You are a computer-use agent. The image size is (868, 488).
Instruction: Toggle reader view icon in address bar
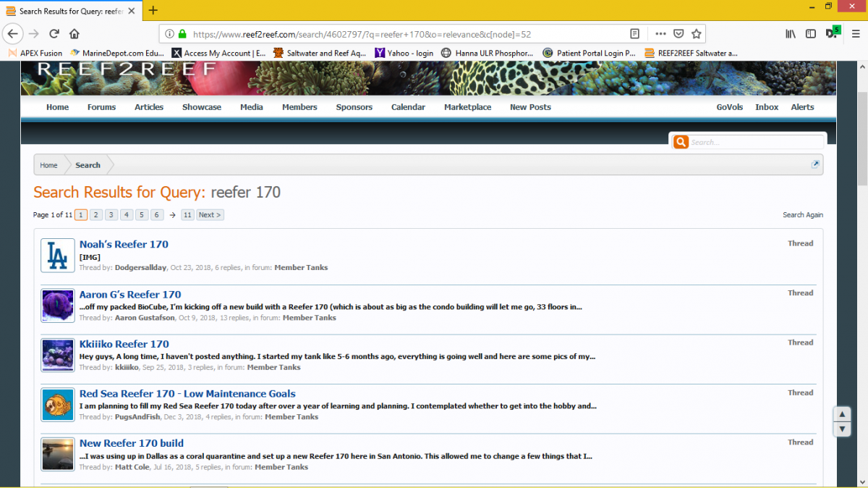pos(634,34)
